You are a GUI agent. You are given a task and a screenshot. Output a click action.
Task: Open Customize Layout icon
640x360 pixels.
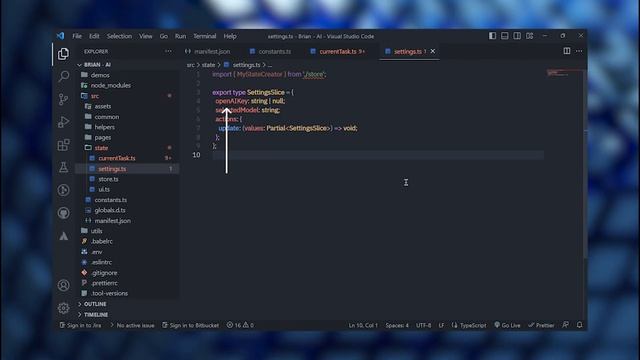coord(529,36)
